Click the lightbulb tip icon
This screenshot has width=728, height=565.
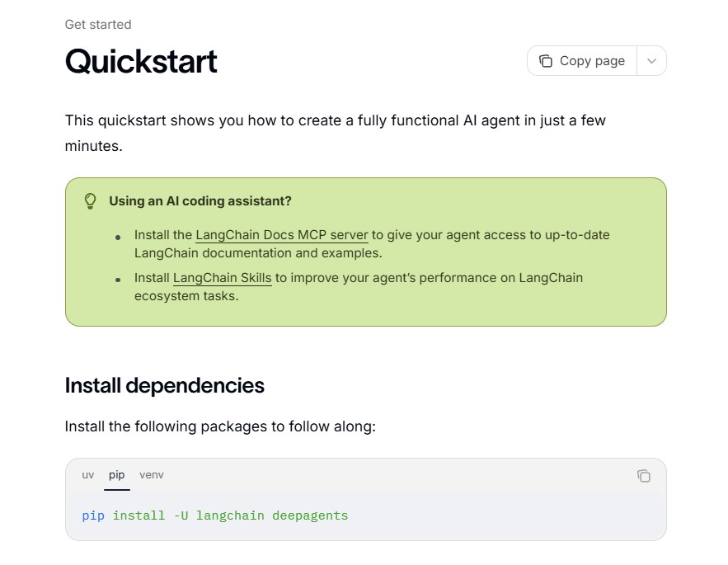coord(90,201)
